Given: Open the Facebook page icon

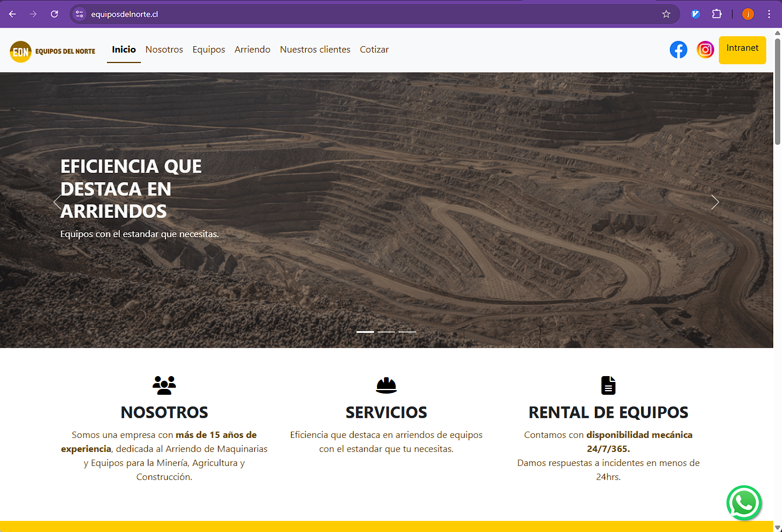Looking at the screenshot, I should pyautogui.click(x=678, y=50).
